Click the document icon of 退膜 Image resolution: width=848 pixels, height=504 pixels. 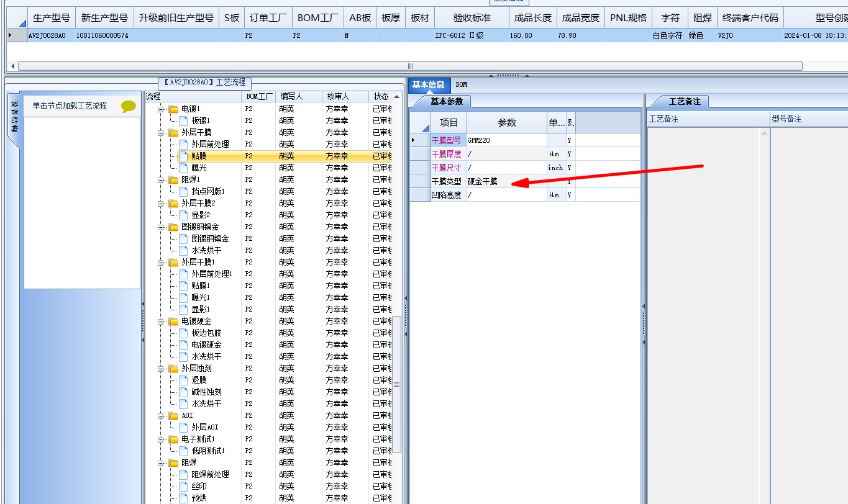click(183, 380)
